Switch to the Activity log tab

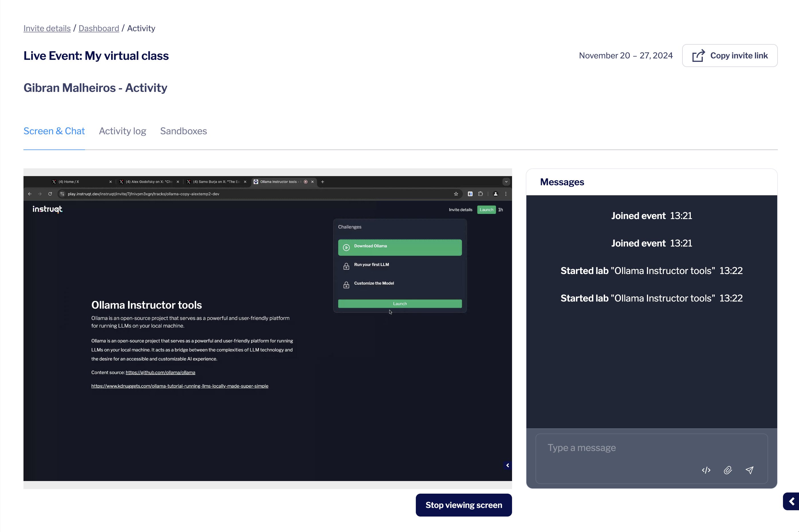click(123, 131)
